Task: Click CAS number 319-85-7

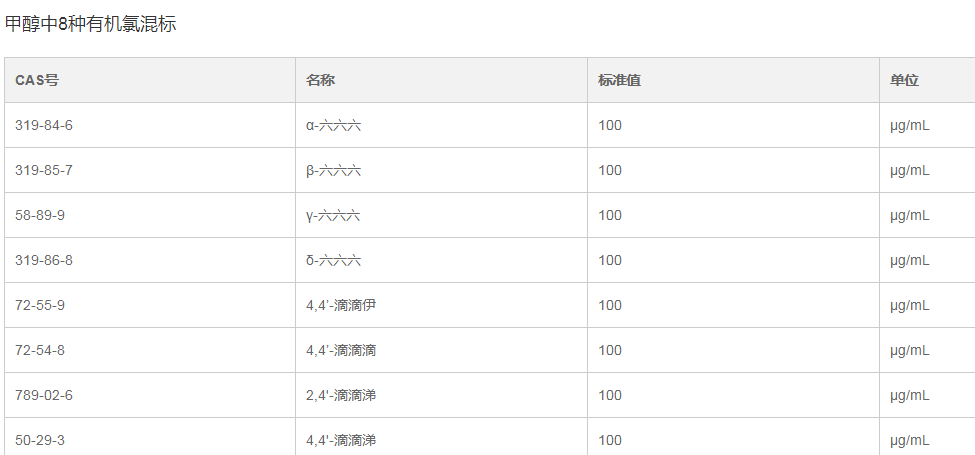Action: click(44, 170)
